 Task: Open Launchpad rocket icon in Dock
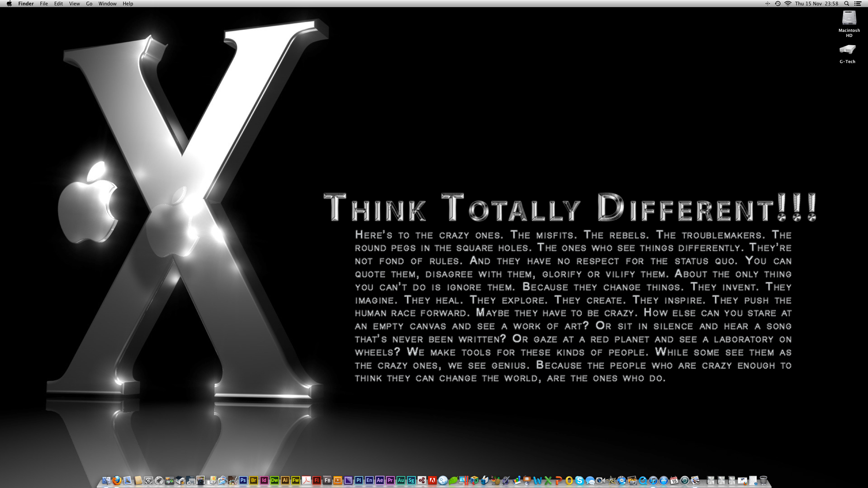point(159,480)
